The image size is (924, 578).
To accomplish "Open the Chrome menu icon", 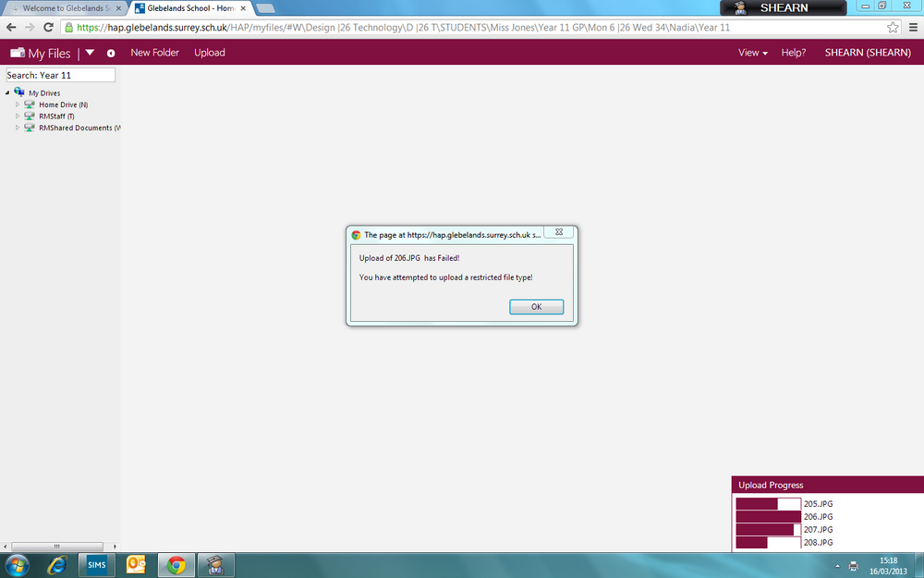I will (x=913, y=27).
